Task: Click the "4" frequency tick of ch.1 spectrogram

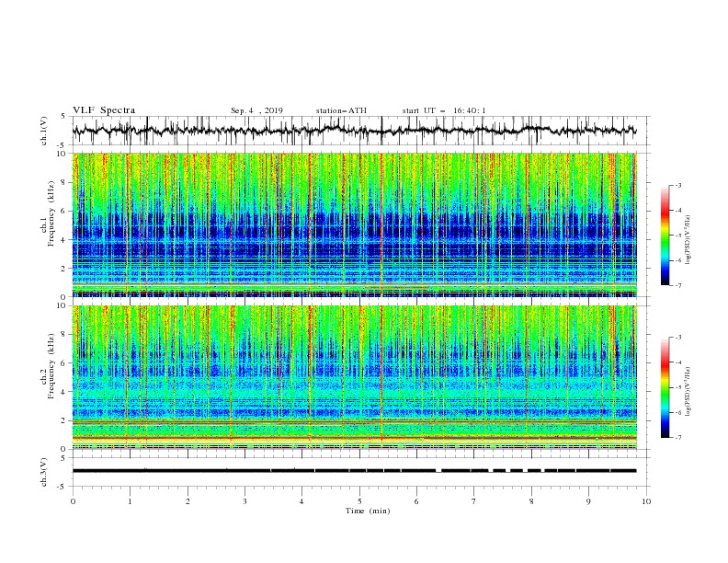Action: click(64, 240)
